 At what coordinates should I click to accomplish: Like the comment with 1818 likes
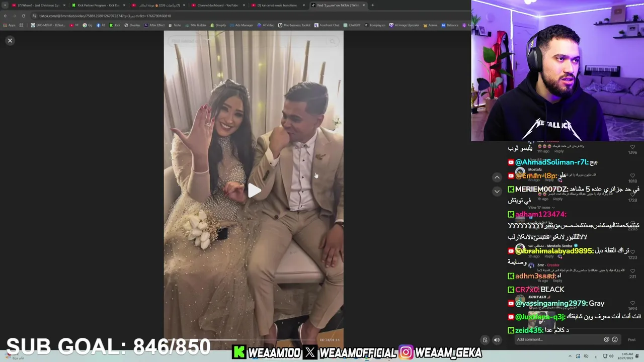632,175
